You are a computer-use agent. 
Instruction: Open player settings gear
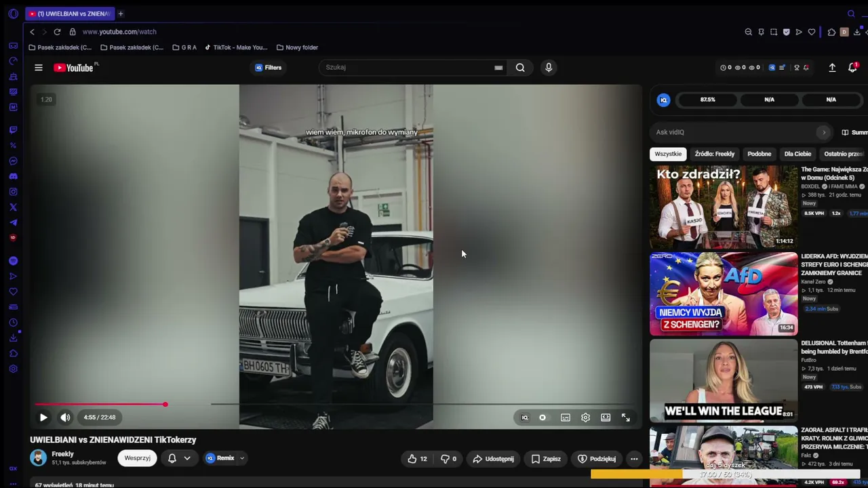click(x=585, y=418)
